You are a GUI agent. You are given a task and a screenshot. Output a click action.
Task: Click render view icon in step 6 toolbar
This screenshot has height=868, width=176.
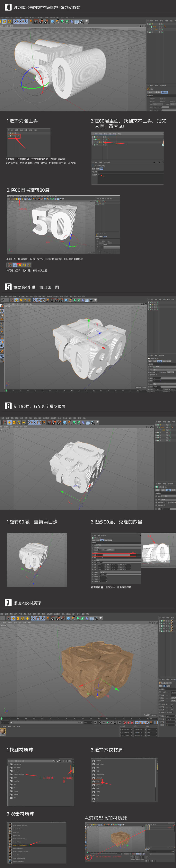(49, 423)
